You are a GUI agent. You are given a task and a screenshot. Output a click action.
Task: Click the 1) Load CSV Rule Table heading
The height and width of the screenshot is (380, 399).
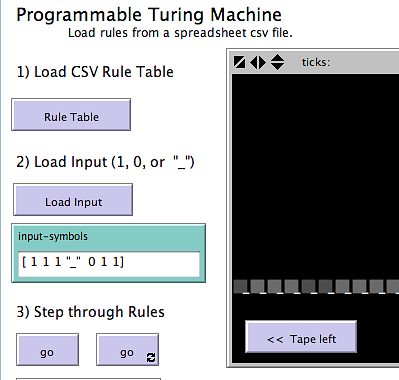(95, 72)
